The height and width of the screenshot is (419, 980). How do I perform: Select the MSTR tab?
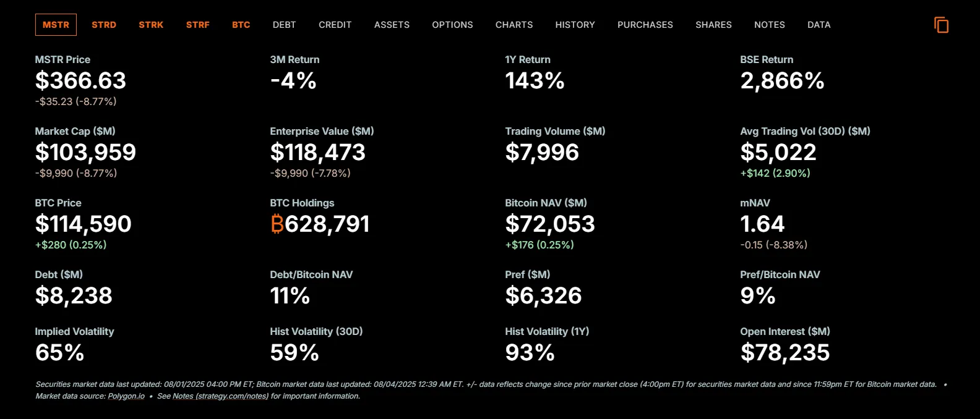click(56, 25)
